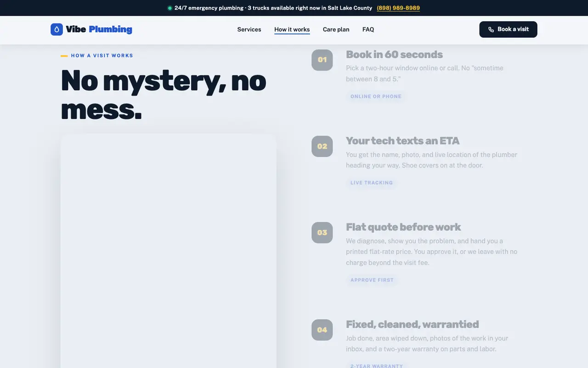Image resolution: width=588 pixels, height=368 pixels.
Task: Click the No mystery, no mess. headline
Action: point(164,95)
